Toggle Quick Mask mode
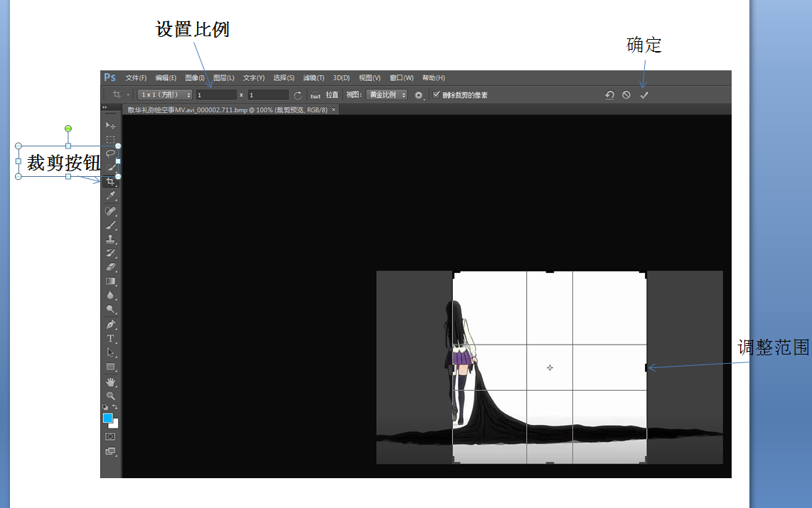This screenshot has height=508, width=812. point(110,437)
